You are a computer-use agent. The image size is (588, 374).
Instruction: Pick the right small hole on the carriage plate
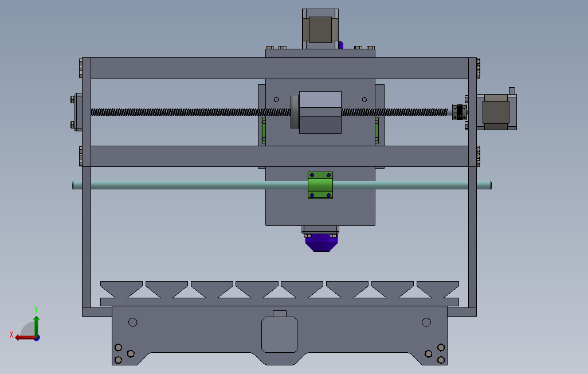coord(364,99)
